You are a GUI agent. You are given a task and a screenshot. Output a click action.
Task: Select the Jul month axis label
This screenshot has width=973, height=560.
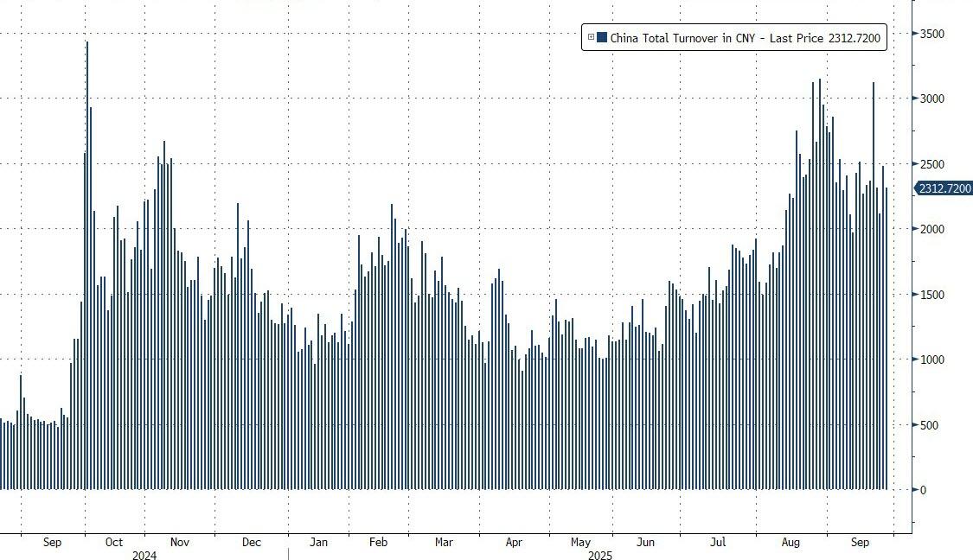pos(717,542)
